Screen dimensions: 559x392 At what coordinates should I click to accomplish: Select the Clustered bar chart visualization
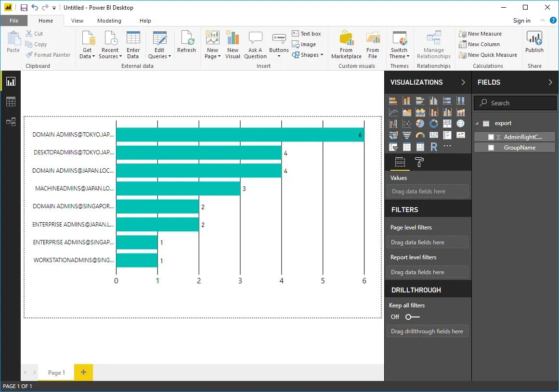click(x=420, y=101)
